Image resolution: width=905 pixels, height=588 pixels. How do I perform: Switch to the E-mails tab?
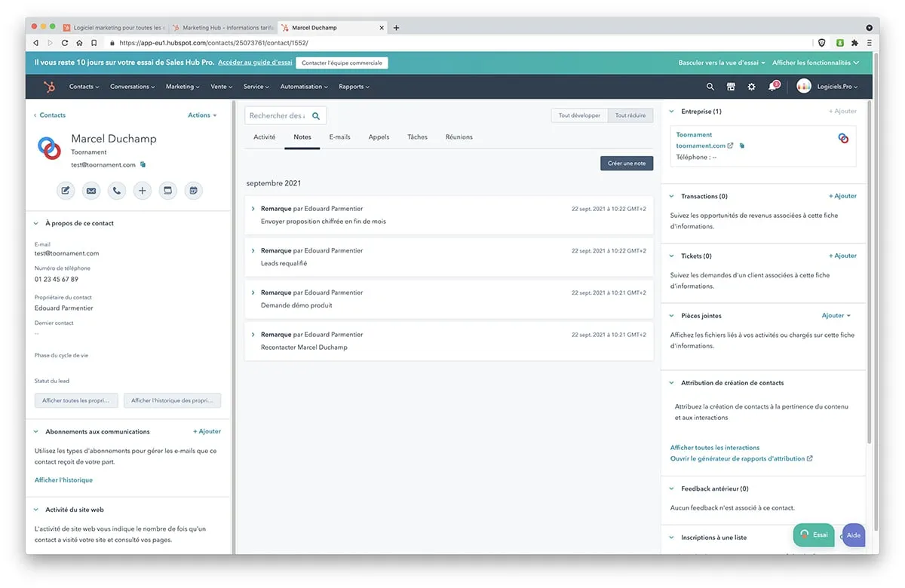tap(339, 137)
